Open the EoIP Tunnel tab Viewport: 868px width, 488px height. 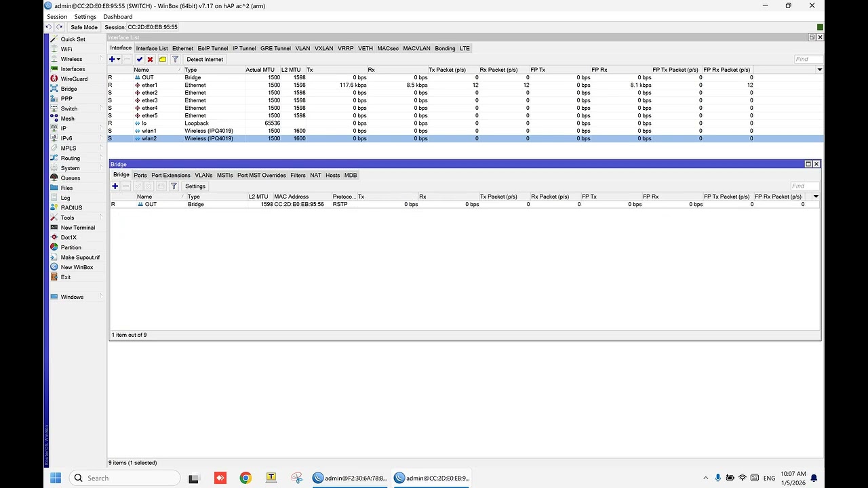[x=213, y=48]
